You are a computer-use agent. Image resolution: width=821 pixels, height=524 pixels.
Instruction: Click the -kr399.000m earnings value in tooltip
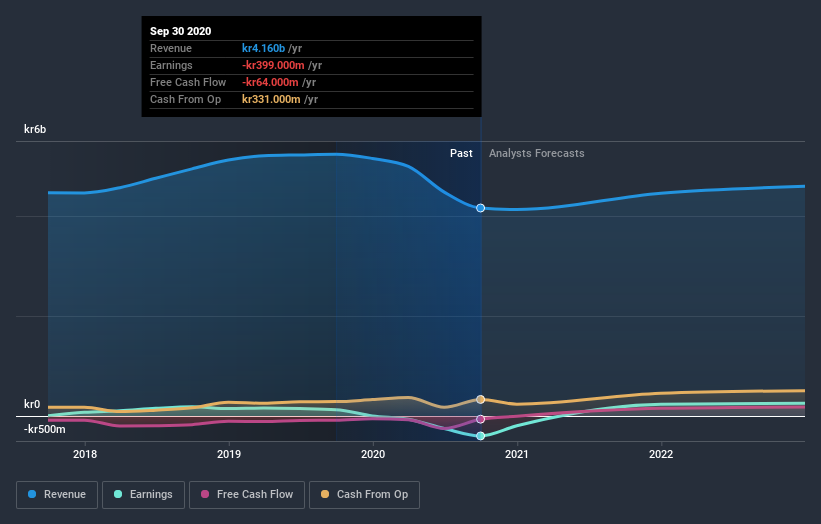pyautogui.click(x=273, y=65)
